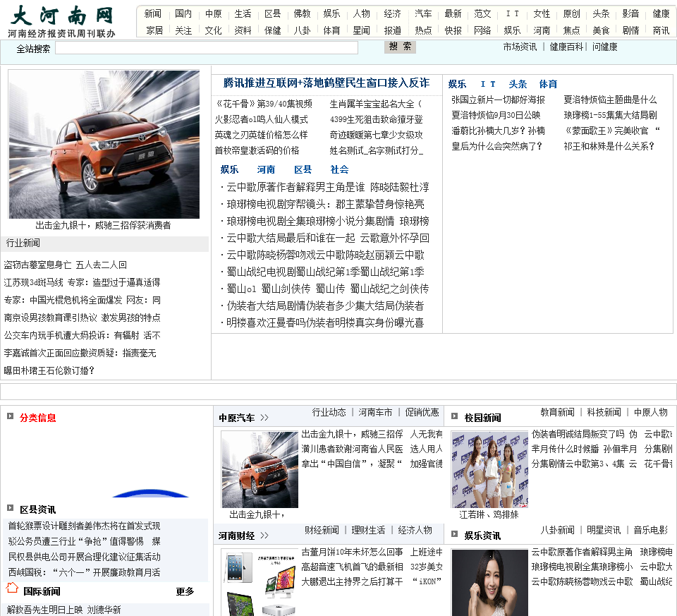
Task: Open the woman portrait under 娱乐资讯
Action: tap(489, 582)
